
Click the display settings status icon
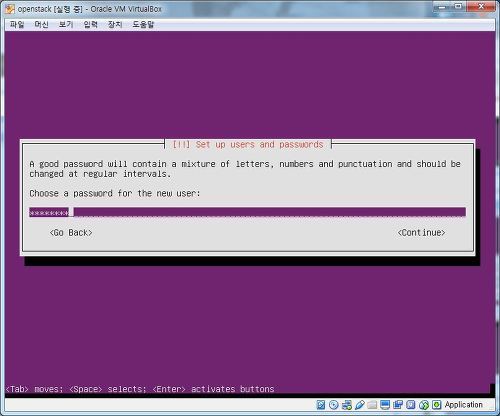pyautogui.click(x=385, y=405)
